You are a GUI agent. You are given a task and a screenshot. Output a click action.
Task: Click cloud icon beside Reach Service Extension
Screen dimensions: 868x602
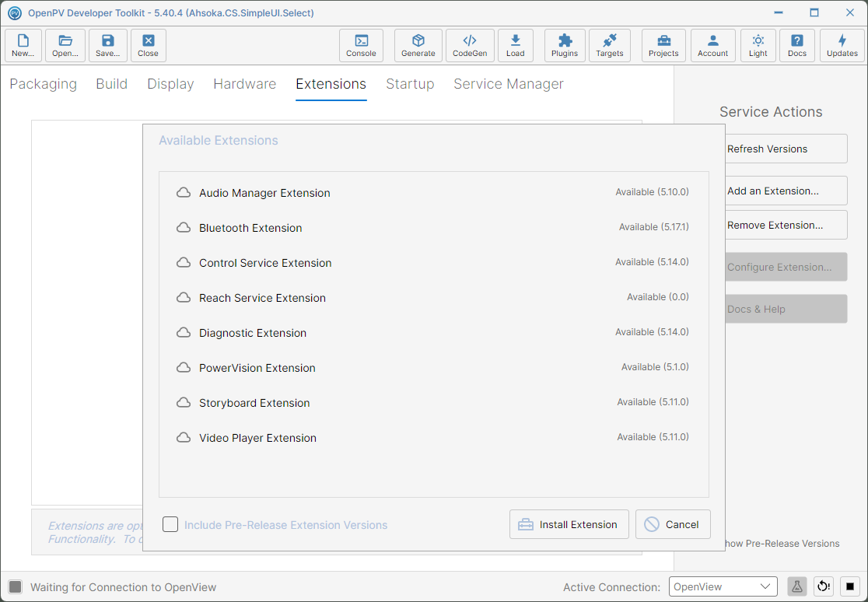tap(184, 297)
